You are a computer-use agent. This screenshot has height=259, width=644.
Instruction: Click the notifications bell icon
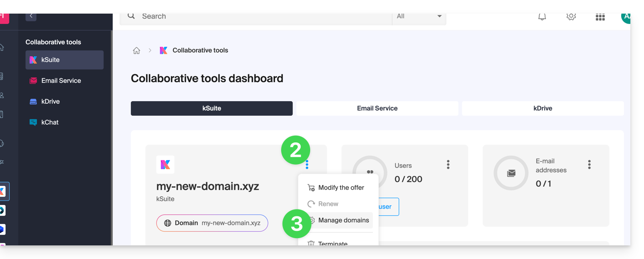click(x=542, y=17)
